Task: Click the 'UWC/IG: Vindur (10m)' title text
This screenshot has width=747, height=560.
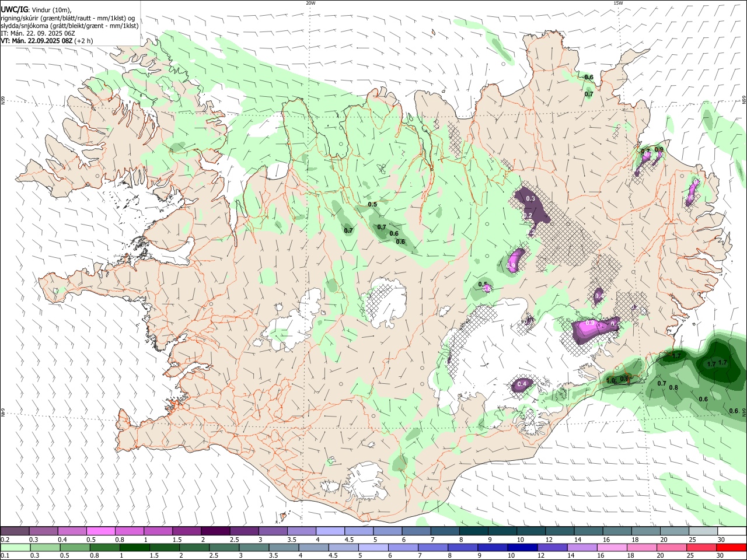Action: click(36, 10)
